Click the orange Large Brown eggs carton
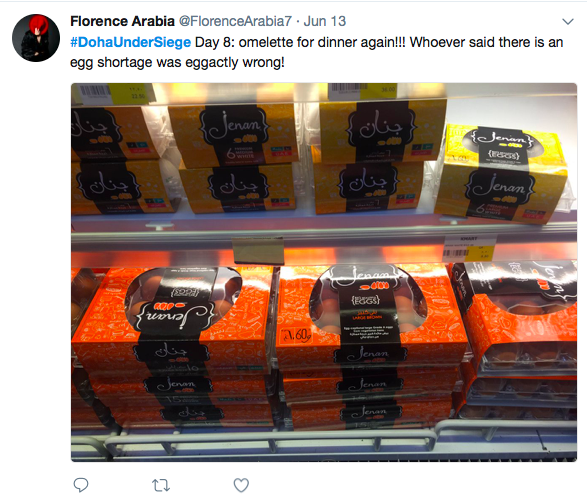 pyautogui.click(x=367, y=311)
